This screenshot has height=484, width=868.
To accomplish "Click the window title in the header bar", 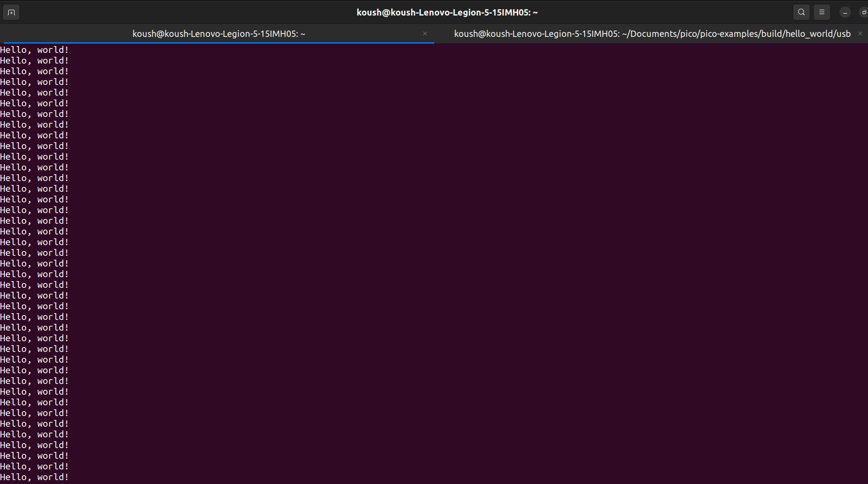I will (447, 13).
